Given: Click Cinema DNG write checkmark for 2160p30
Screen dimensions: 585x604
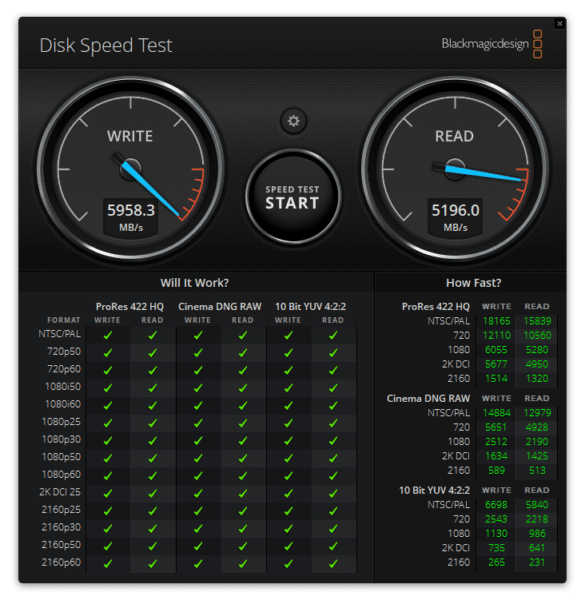Looking at the screenshot, I should pyautogui.click(x=198, y=528).
